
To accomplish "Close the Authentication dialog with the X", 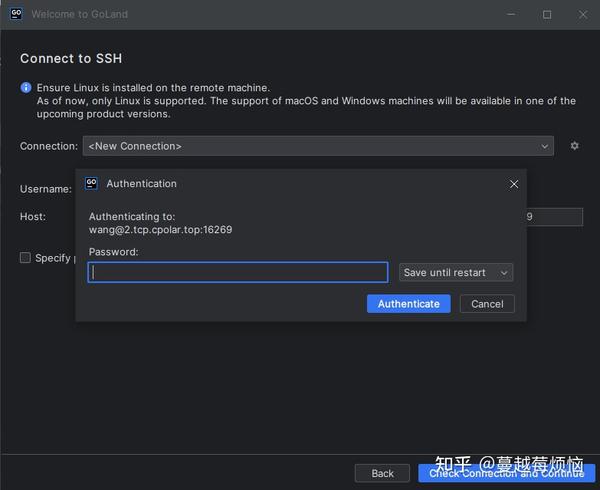I will (514, 184).
